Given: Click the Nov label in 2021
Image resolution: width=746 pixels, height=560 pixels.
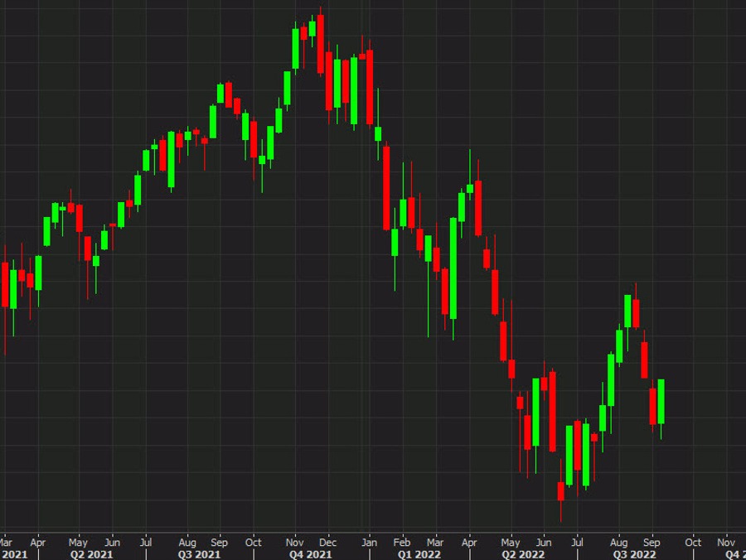Looking at the screenshot, I should click(x=295, y=543).
